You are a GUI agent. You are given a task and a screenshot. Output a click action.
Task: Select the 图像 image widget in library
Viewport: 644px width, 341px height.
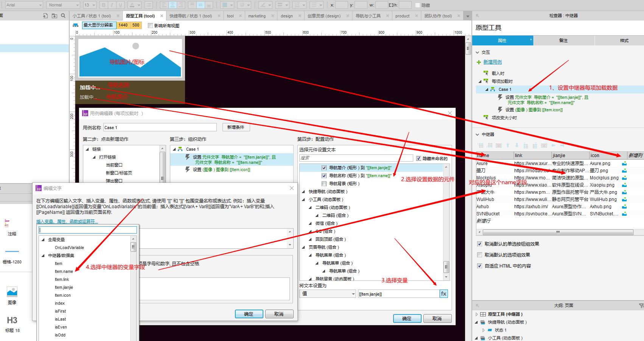pyautogui.click(x=12, y=295)
